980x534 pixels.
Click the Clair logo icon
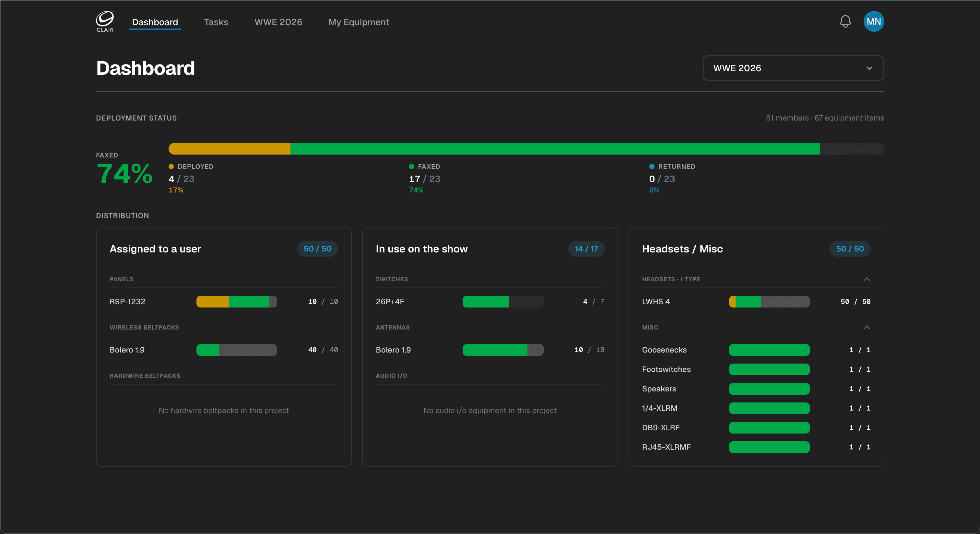(105, 22)
